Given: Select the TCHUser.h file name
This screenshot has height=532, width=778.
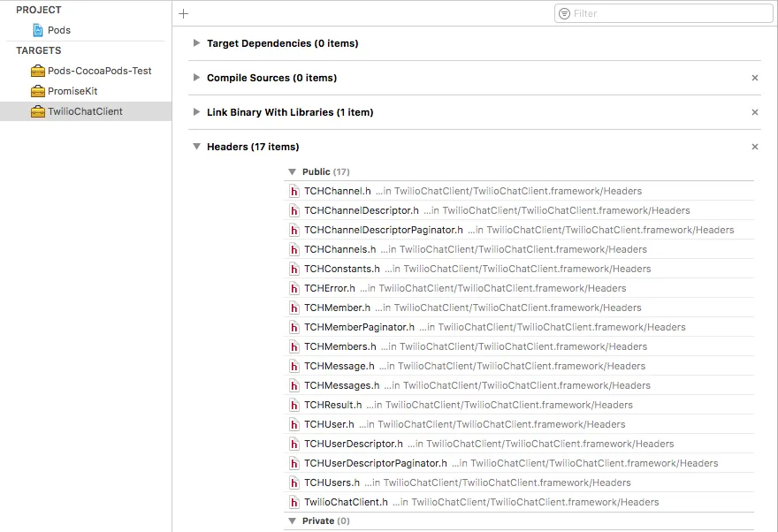Looking at the screenshot, I should point(329,424).
